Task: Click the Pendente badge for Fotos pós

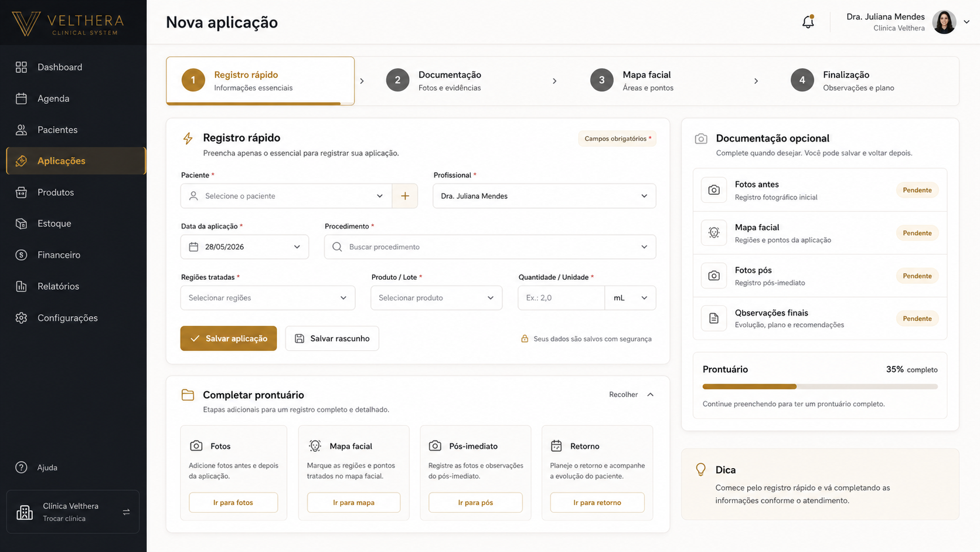Action: coord(917,276)
